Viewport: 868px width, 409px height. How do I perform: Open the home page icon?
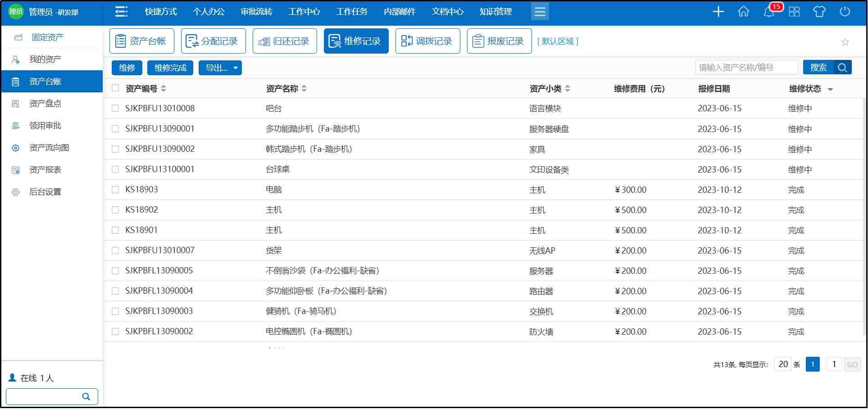[x=744, y=12]
